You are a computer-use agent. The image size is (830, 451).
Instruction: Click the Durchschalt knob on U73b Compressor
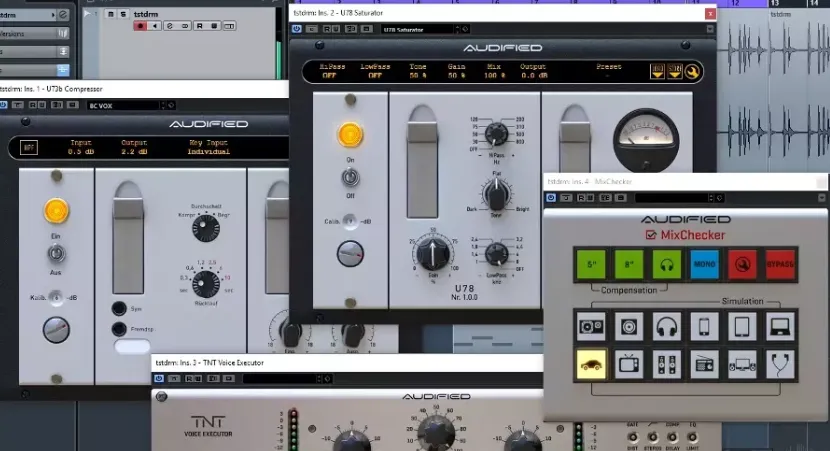click(x=206, y=228)
